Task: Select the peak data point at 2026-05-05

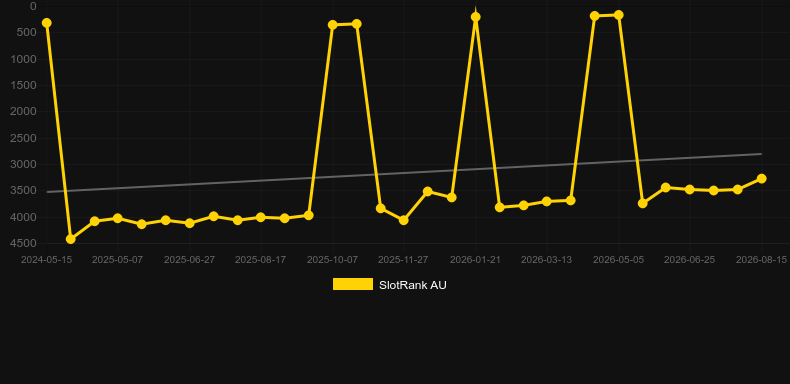Action: point(619,15)
